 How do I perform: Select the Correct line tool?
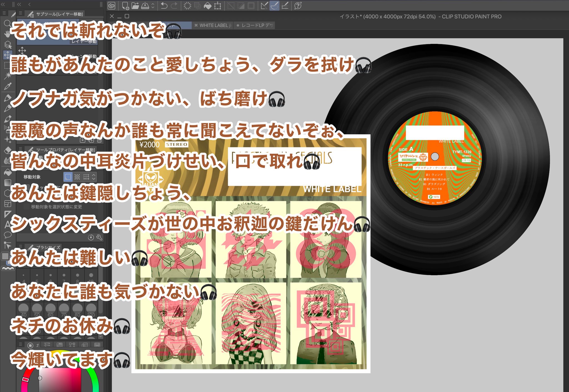[8, 246]
